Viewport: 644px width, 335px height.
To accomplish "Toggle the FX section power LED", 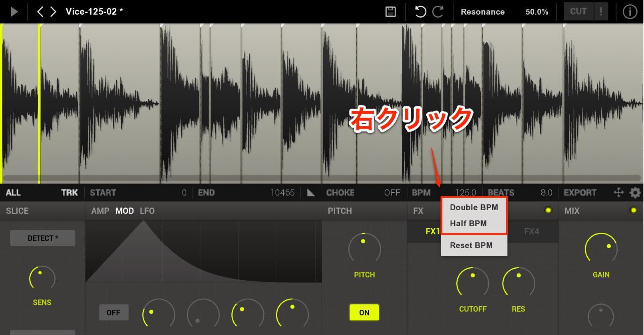I will 548,210.
